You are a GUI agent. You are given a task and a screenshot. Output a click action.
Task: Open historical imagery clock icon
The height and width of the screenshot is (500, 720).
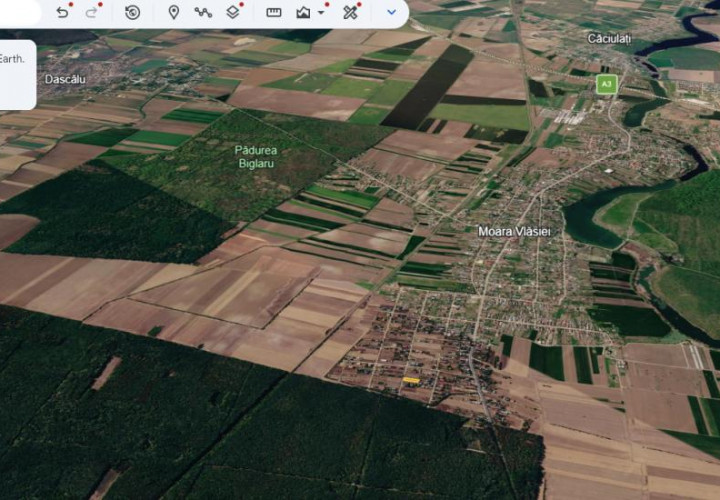132,12
